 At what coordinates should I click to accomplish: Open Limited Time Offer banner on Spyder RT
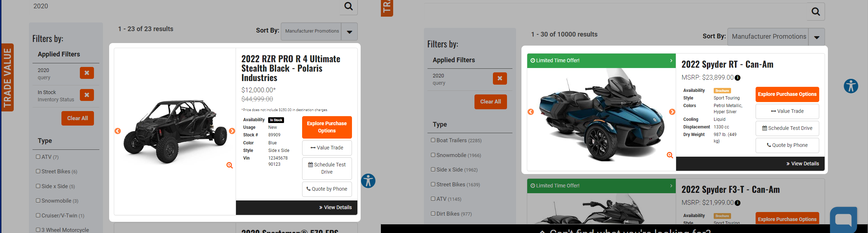point(601,61)
